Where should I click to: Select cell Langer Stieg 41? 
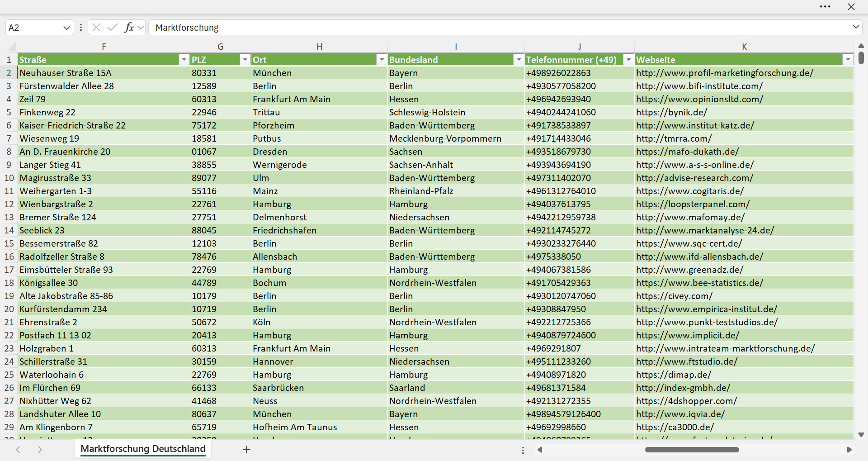tap(104, 165)
